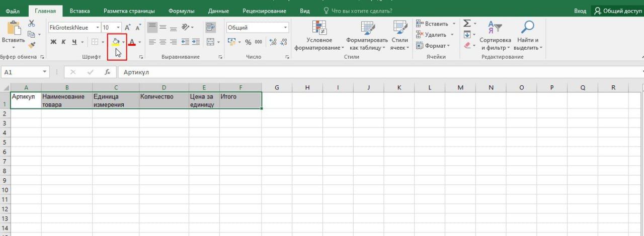Center text horizontally

[x=163, y=42]
